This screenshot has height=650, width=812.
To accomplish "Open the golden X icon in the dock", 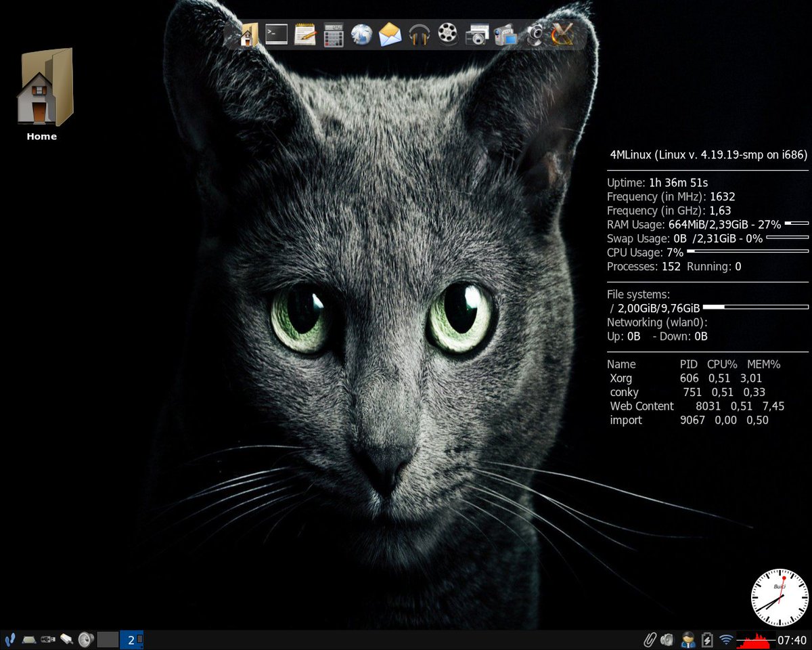I will pos(562,34).
